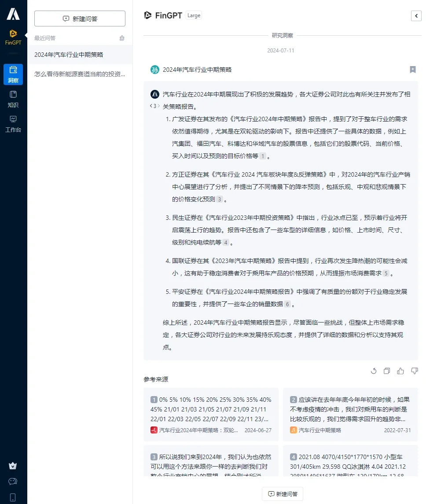Click the crown icon in the sidebar

point(13,466)
